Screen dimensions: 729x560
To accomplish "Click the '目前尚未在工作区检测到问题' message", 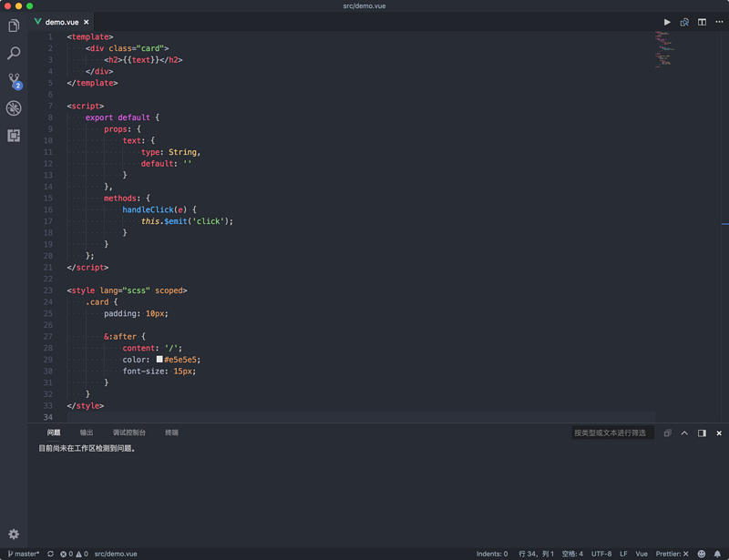I will click(87, 449).
